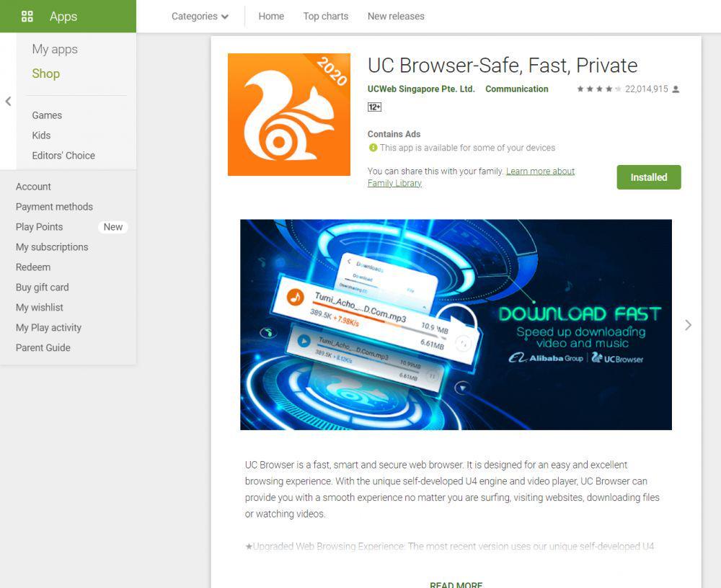Click the UC Browser squirrel app icon
This screenshot has width=721, height=588.
pos(289,115)
